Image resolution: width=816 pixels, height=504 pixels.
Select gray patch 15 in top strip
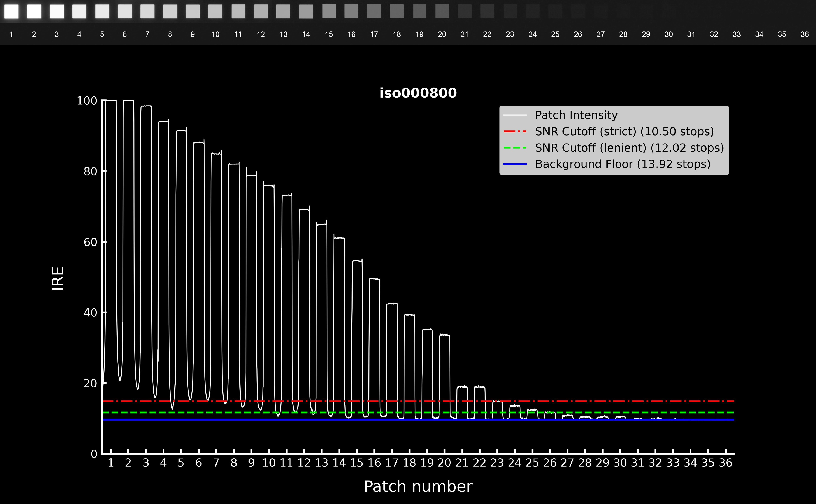point(329,11)
